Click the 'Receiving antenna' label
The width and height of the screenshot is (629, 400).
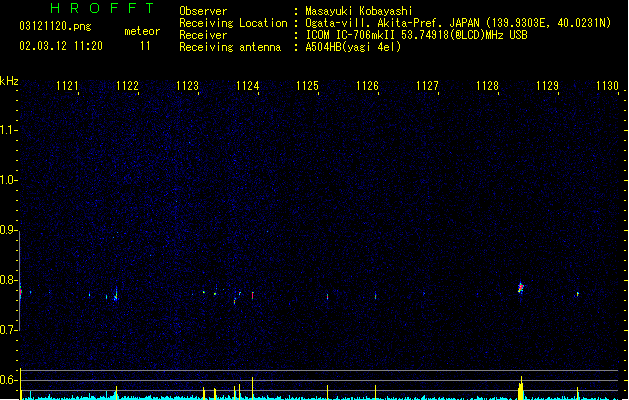point(230,47)
